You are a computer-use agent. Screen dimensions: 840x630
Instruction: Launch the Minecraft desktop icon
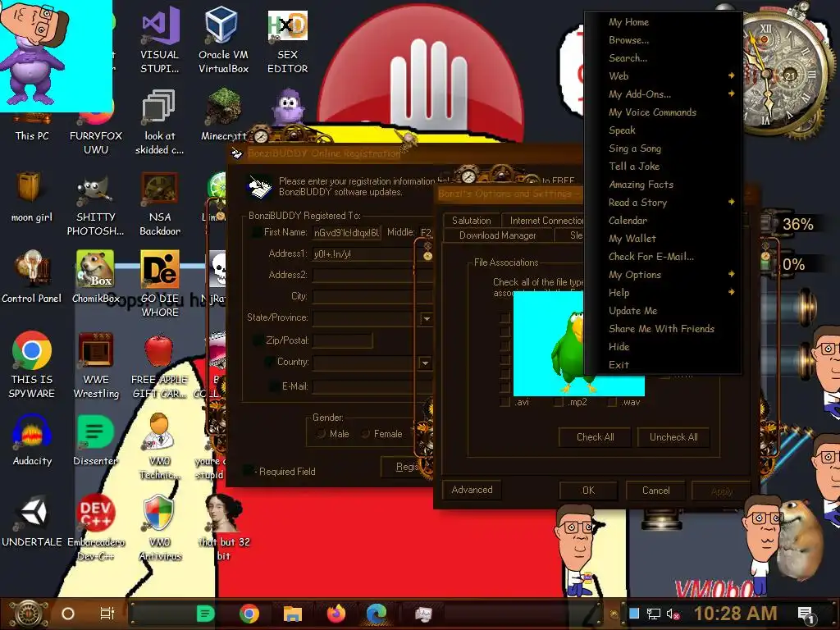tap(223, 116)
